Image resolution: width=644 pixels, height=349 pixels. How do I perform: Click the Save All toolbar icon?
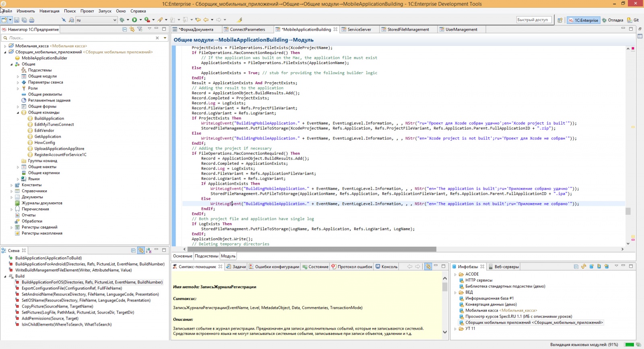24,20
